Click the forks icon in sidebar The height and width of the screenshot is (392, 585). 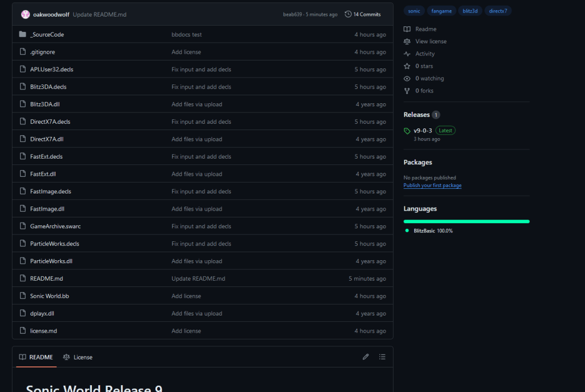click(x=407, y=91)
